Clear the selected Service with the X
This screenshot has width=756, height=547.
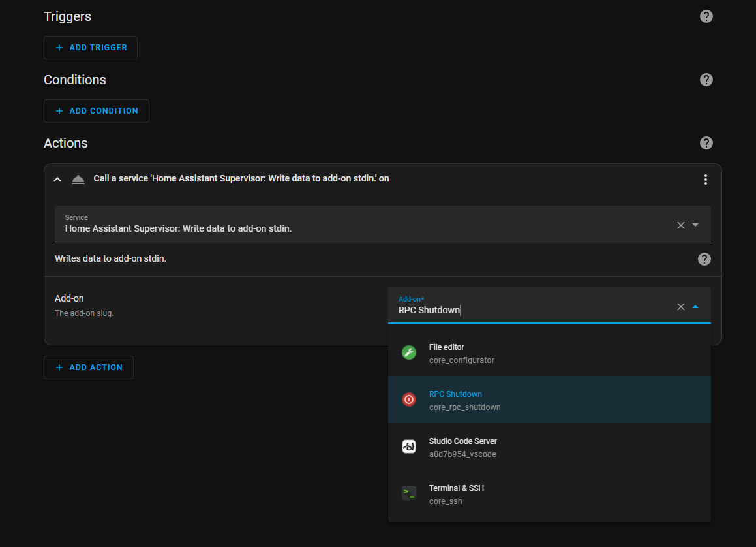680,225
